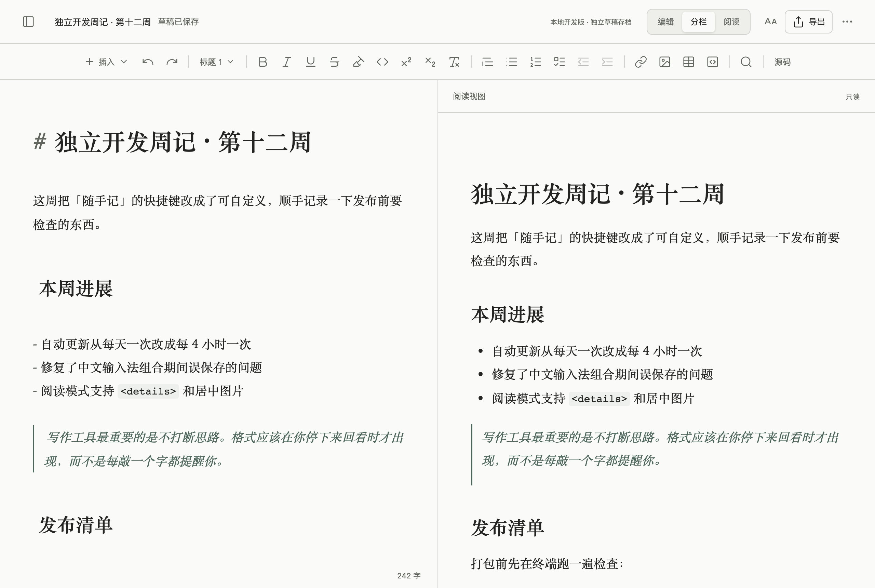Toggle the sidebar panel icon
Viewport: 875px width, 588px height.
point(28,22)
